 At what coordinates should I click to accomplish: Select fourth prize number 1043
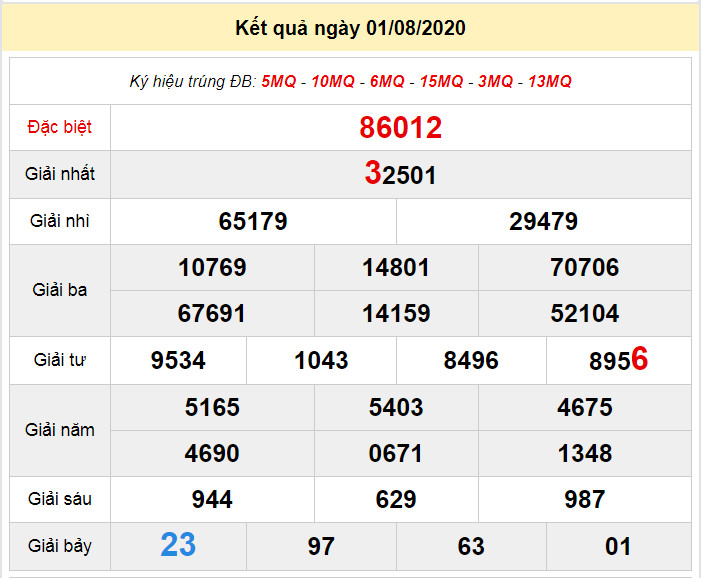pos(321,360)
